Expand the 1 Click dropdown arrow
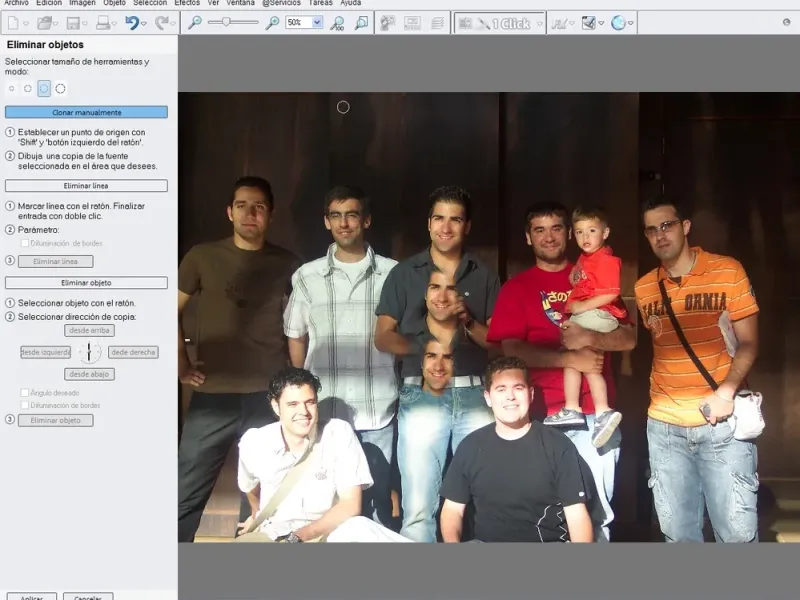Screen dimensions: 800x600 click(539, 24)
